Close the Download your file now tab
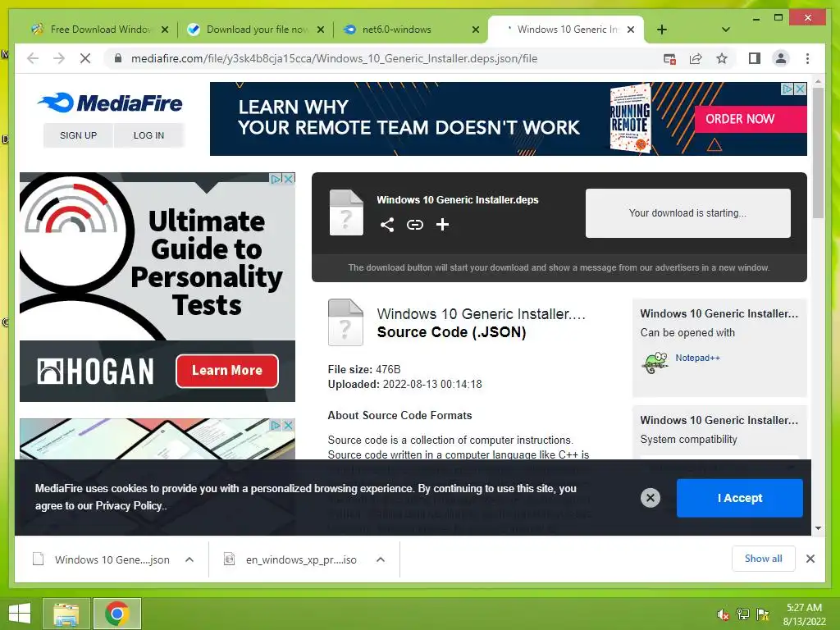 (x=321, y=30)
